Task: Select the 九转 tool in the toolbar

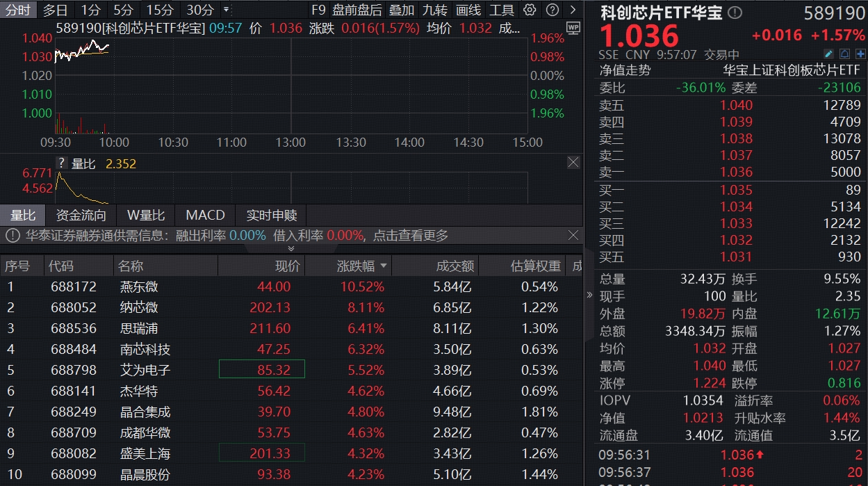Action: (x=436, y=10)
